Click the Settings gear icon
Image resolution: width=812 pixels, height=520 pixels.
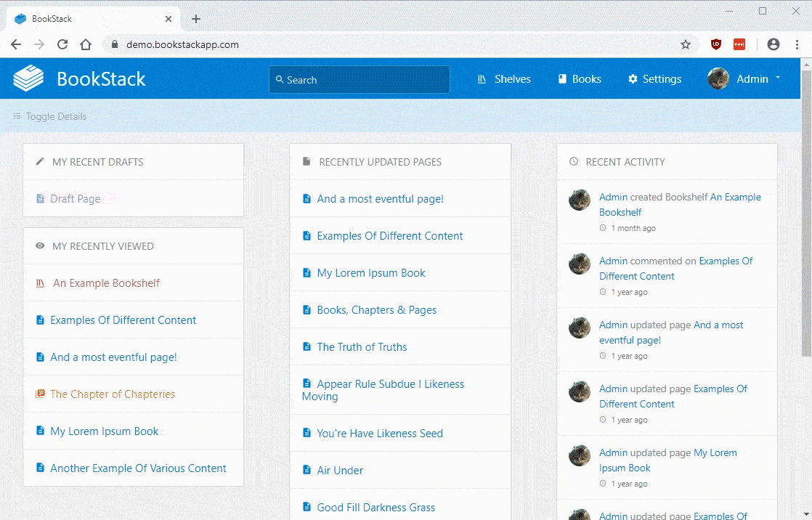point(633,78)
